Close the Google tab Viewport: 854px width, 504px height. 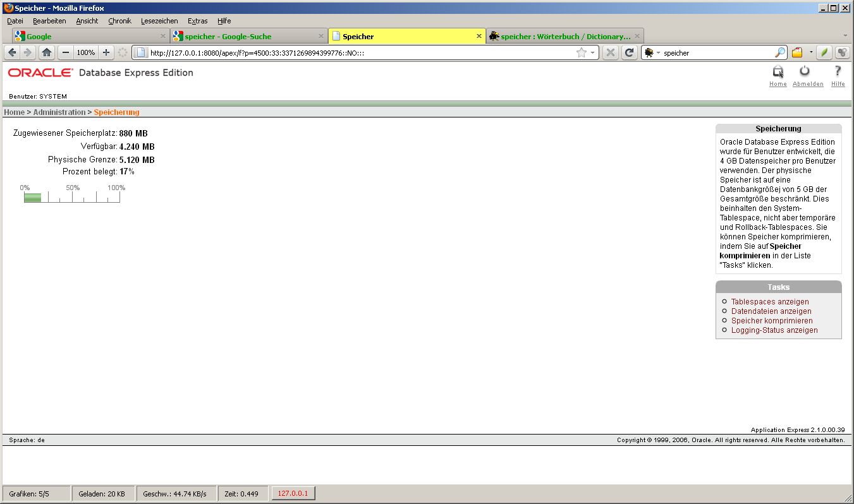pyautogui.click(x=162, y=36)
